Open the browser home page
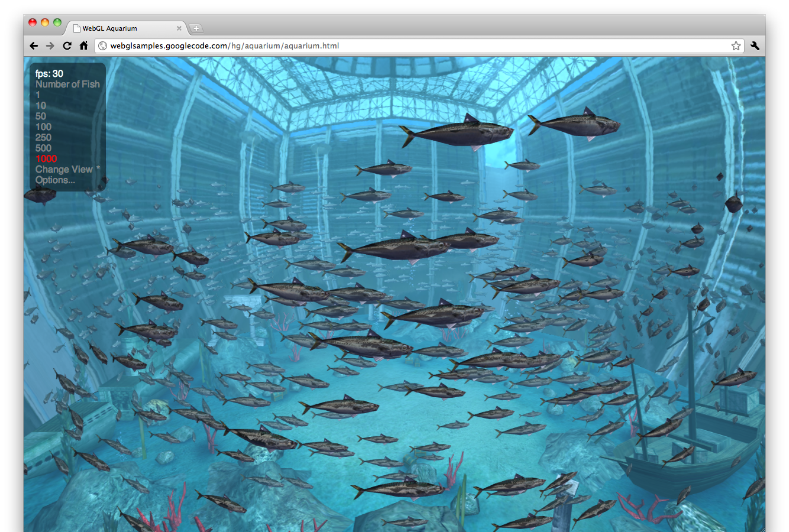 click(83, 46)
